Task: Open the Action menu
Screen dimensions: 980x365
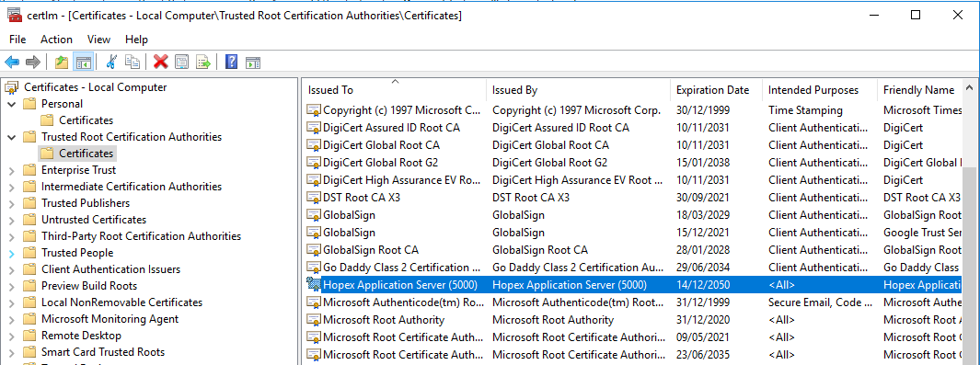Action: (56, 40)
